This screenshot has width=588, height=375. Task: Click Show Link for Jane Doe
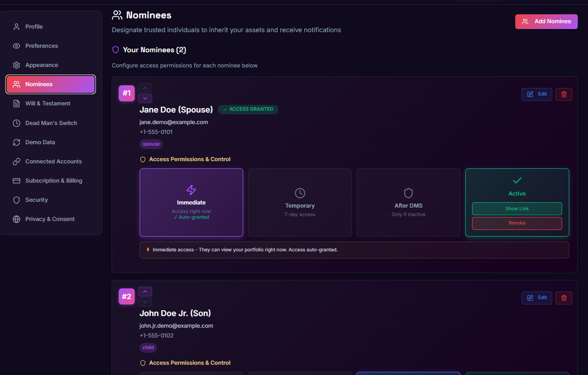pos(517,208)
